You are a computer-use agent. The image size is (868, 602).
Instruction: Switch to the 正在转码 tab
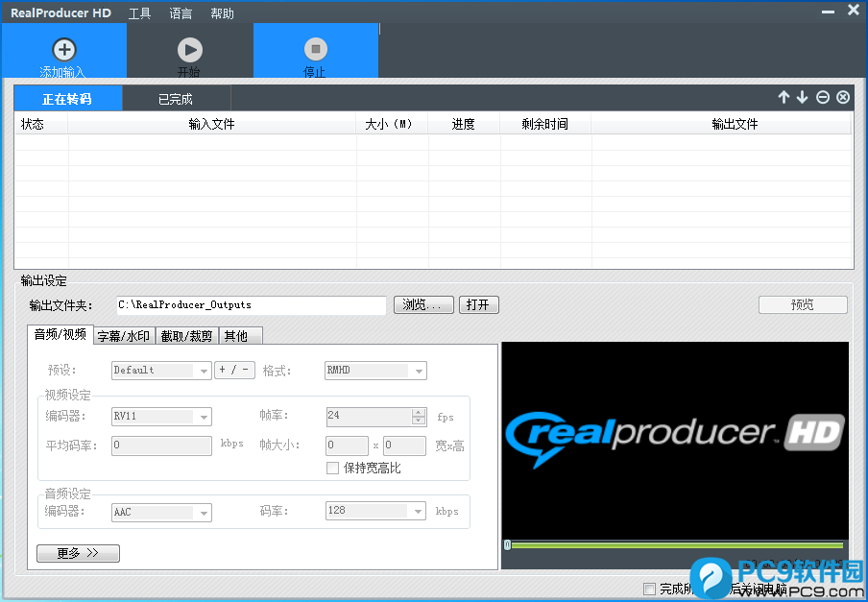coord(67,99)
